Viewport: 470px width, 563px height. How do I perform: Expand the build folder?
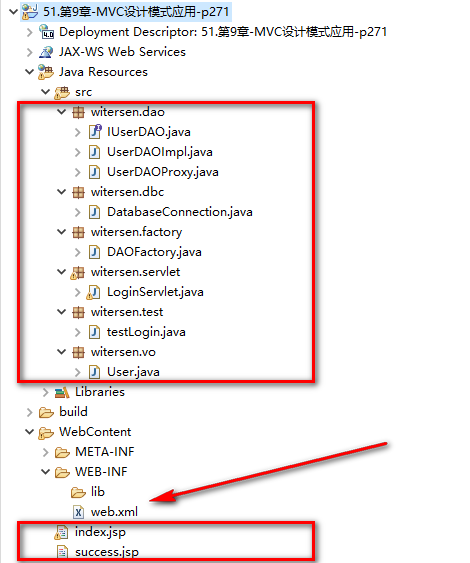tap(30, 412)
